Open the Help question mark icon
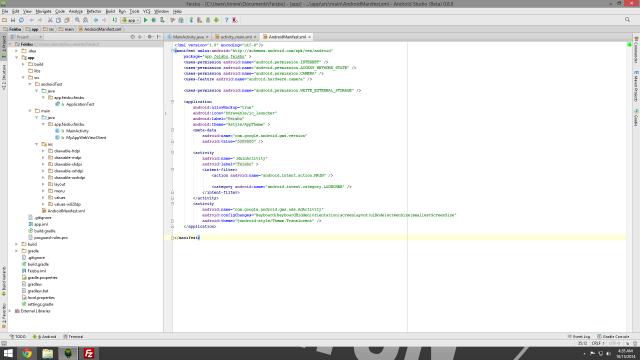Screen dimensions: 640x360 coord(227,20)
